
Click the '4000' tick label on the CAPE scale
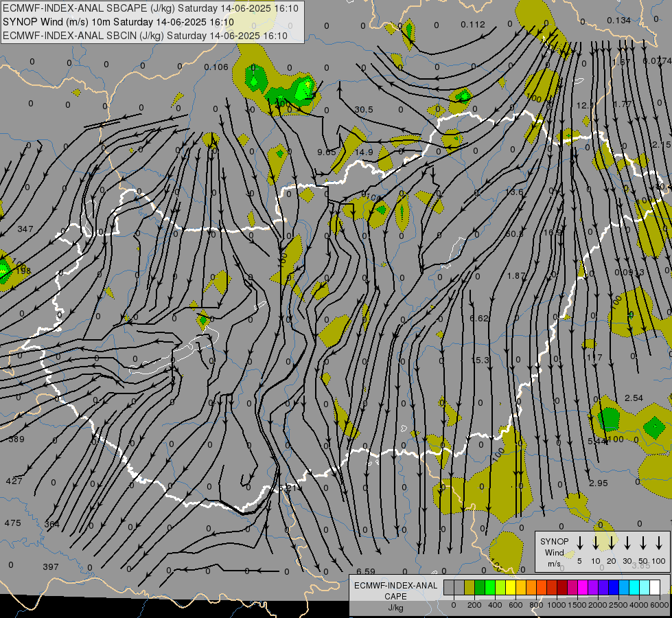pyautogui.click(x=638, y=605)
